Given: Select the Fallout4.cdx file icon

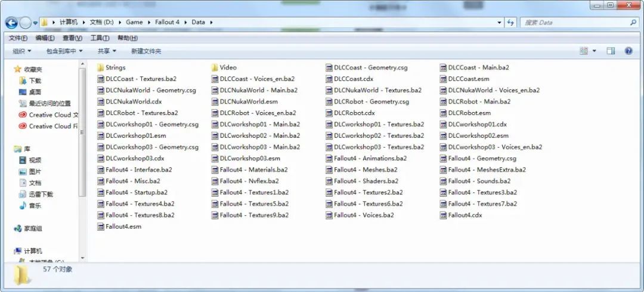Looking at the screenshot, I should 443,215.
